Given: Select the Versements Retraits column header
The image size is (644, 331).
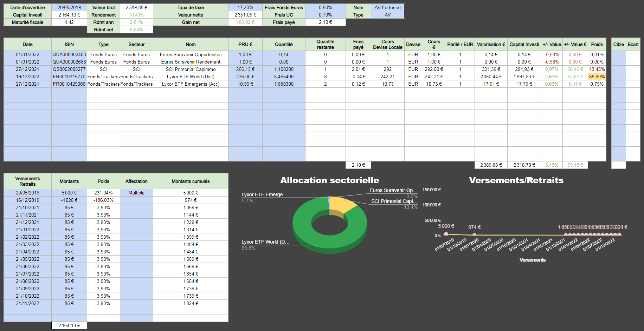Looking at the screenshot, I should tap(27, 181).
